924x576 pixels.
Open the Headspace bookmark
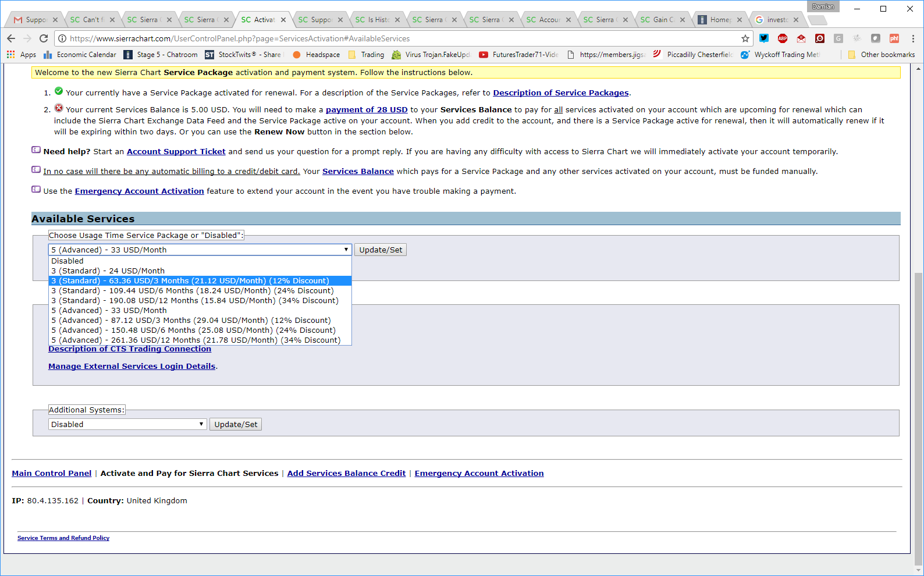317,55
